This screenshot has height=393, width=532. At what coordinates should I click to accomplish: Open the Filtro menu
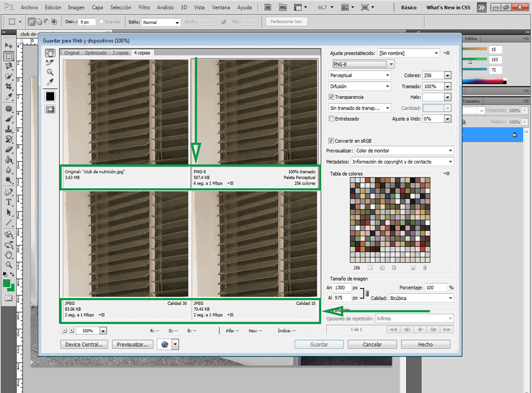coord(144,7)
